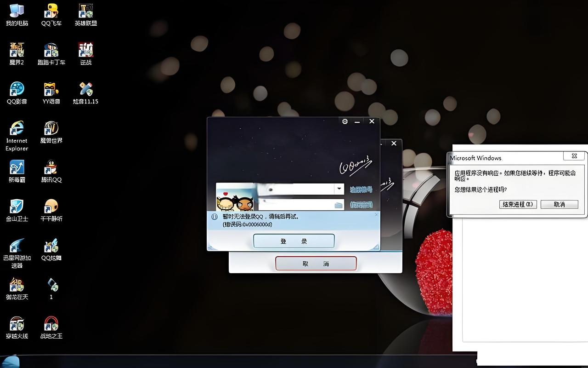Click the QQ password input field
Screen dimensions: 588x368
pos(294,205)
